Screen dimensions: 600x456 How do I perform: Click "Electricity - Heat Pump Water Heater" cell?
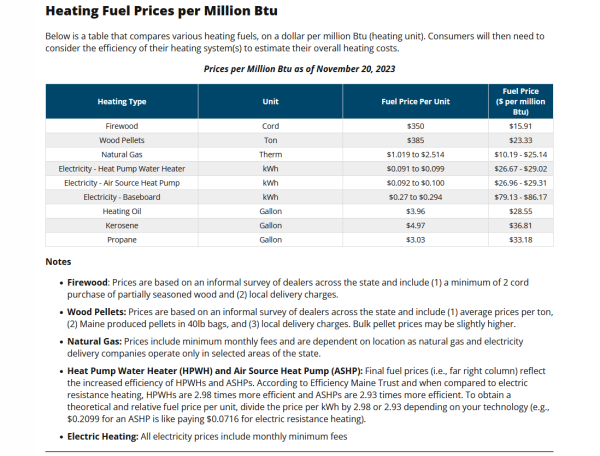[122, 169]
